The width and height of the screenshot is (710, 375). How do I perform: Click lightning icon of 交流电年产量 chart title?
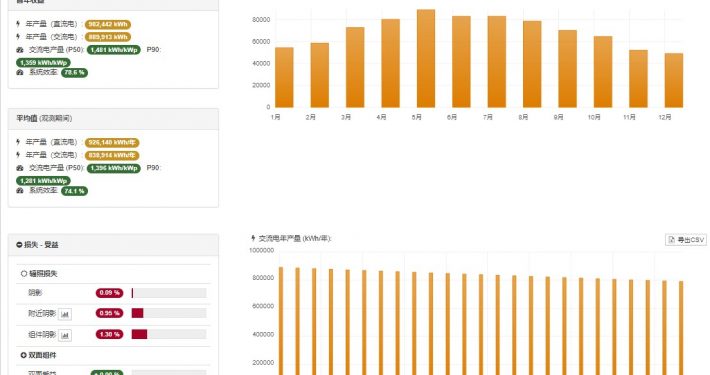[253, 238]
